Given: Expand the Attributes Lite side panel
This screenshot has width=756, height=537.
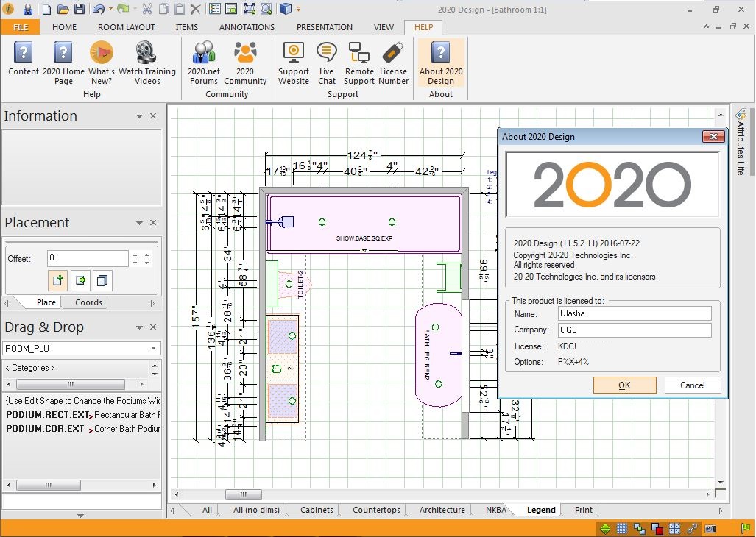Looking at the screenshot, I should tap(741, 141).
